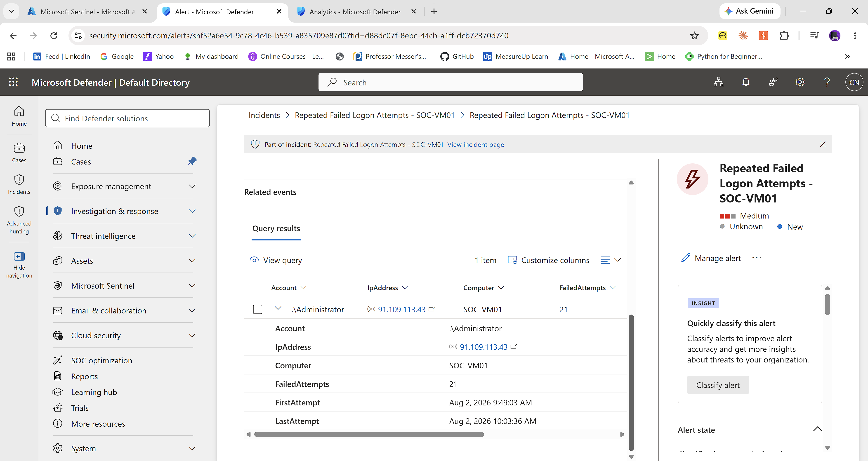Open the more actions ellipsis beside Manage alert

pyautogui.click(x=757, y=258)
